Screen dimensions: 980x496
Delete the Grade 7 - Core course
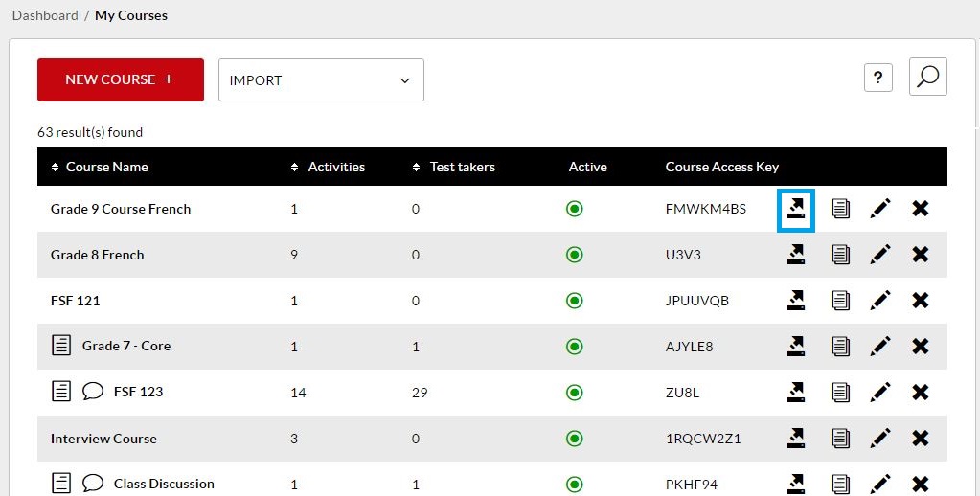tap(920, 346)
